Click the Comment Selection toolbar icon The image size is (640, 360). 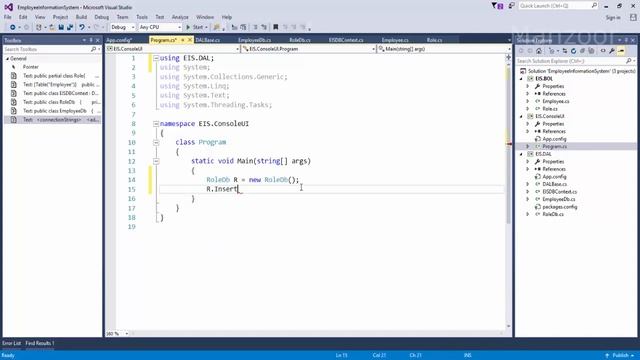pyautogui.click(x=256, y=27)
